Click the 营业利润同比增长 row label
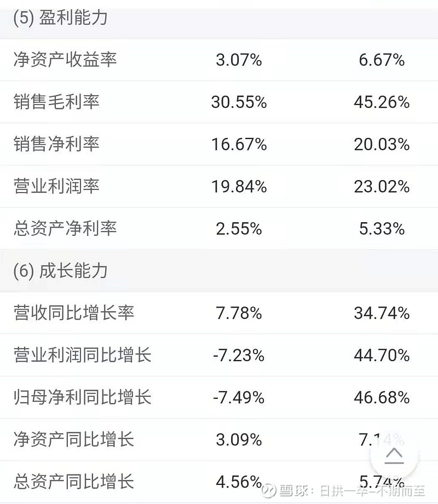This screenshot has height=504, width=438. (83, 355)
